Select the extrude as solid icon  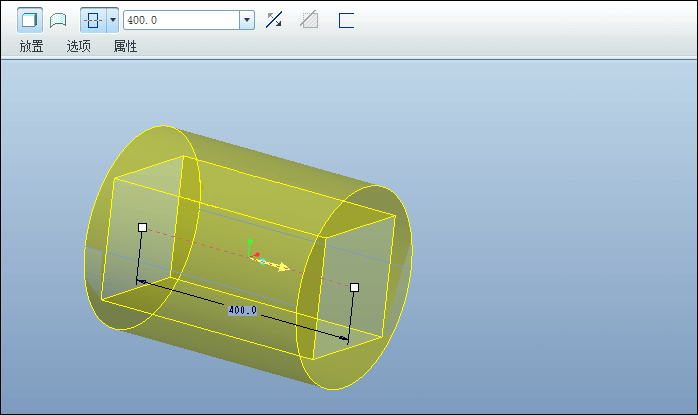point(29,20)
